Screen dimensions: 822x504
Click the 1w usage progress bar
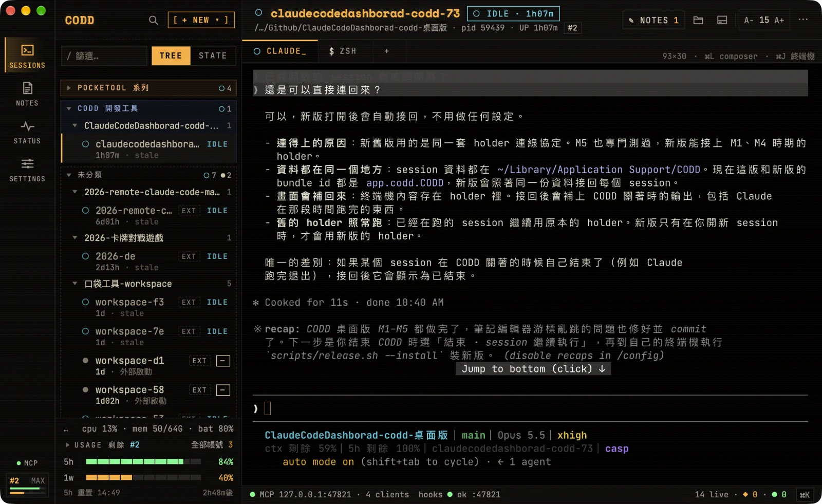coord(143,477)
